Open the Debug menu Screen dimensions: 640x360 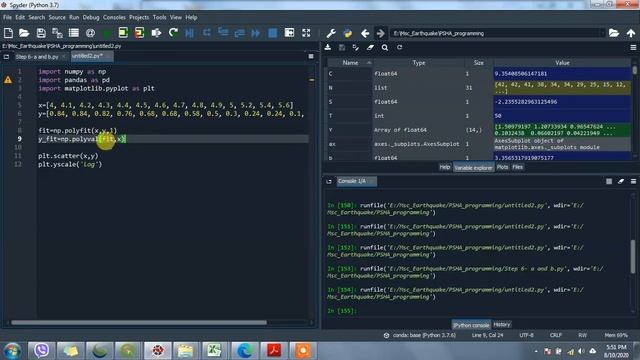pyautogui.click(x=91, y=18)
